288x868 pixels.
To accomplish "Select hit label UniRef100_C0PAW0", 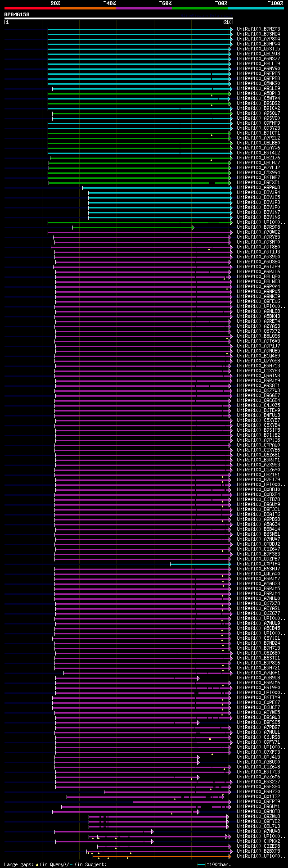I will [259, 445].
